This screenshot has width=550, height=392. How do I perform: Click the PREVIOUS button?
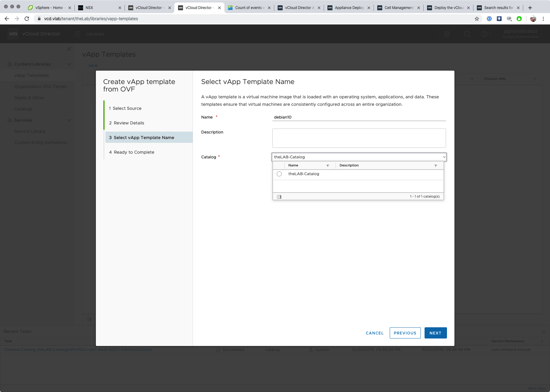405,333
